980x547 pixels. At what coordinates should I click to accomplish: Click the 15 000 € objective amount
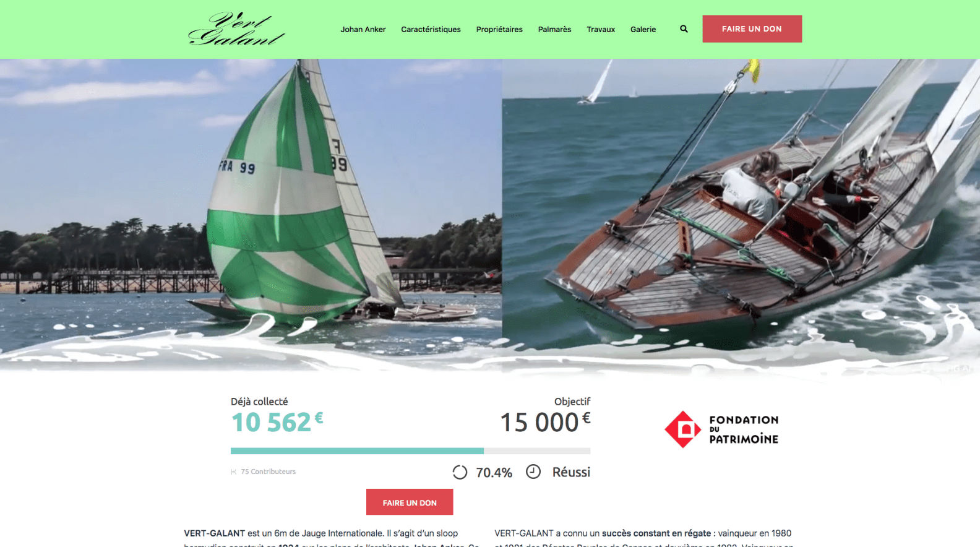pyautogui.click(x=545, y=423)
